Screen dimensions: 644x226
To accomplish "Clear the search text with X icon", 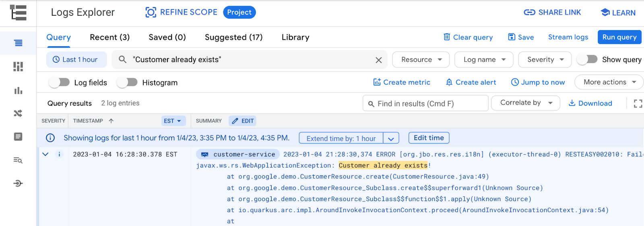I will (x=378, y=60).
